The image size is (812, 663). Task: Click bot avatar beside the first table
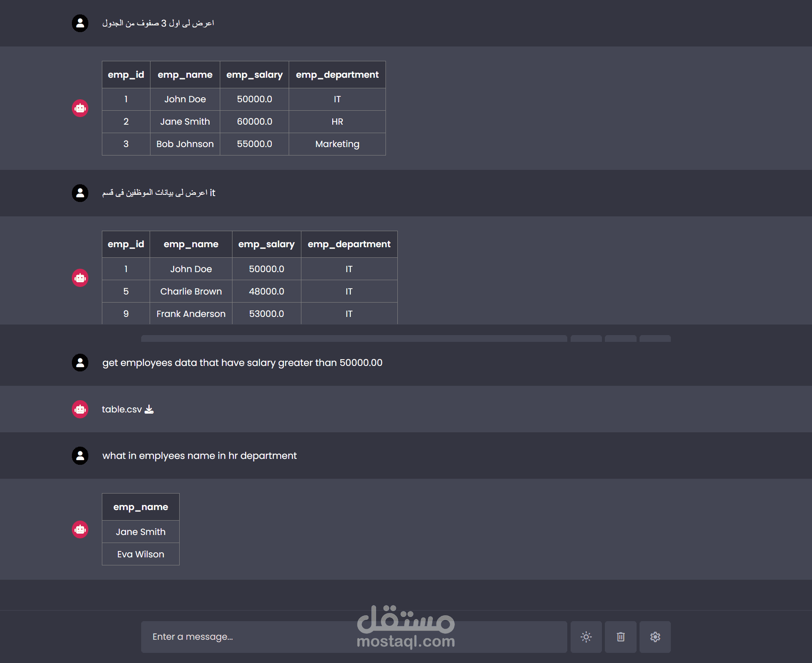point(80,108)
